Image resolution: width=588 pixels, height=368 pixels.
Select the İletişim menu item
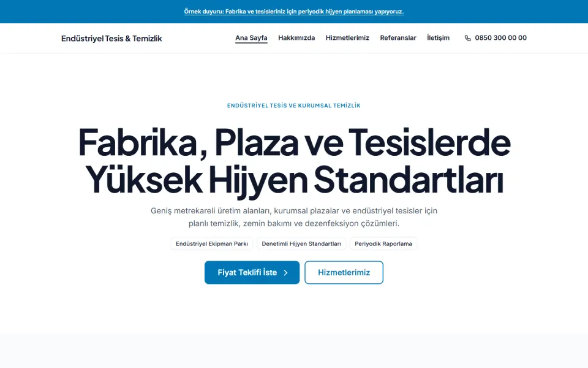point(438,38)
